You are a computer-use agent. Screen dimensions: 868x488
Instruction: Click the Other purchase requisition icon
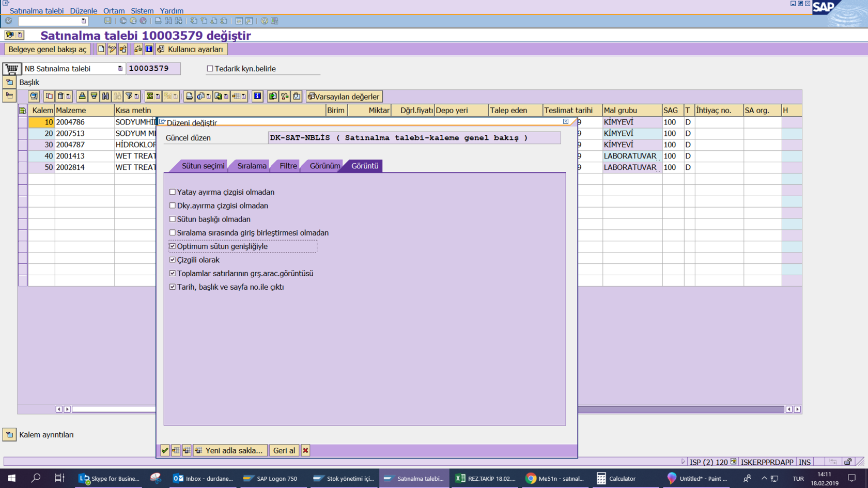[123, 49]
